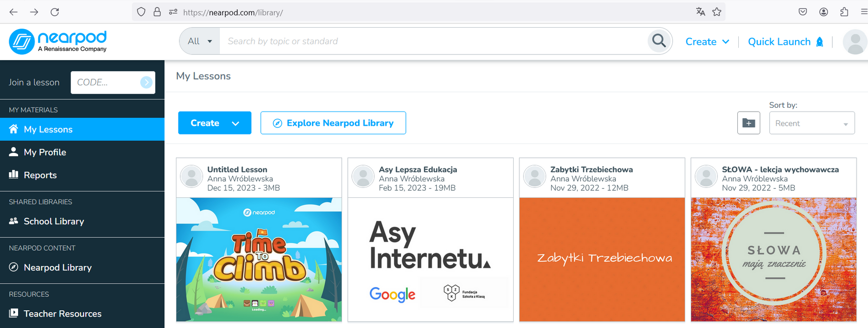Click the magnifying glass search icon
The width and height of the screenshot is (868, 328).
(659, 41)
